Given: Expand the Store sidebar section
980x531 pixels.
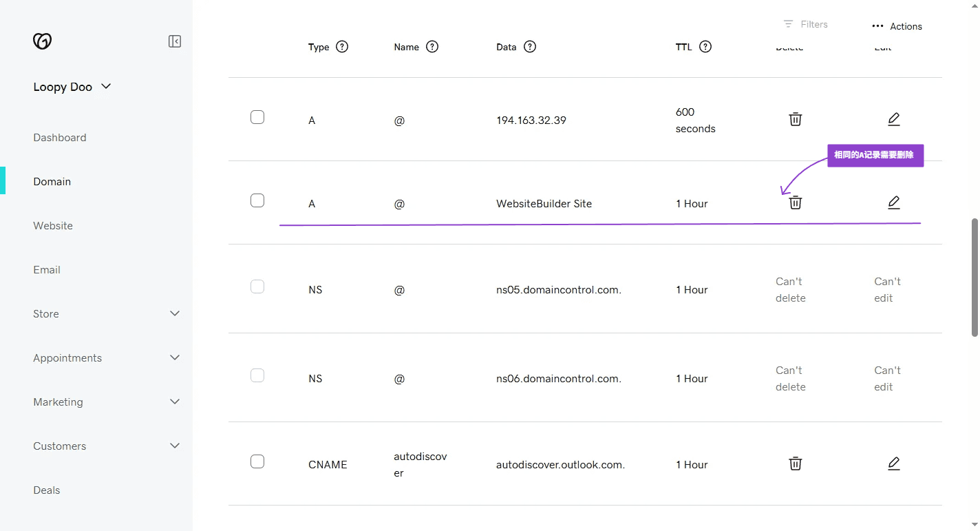Looking at the screenshot, I should (175, 313).
